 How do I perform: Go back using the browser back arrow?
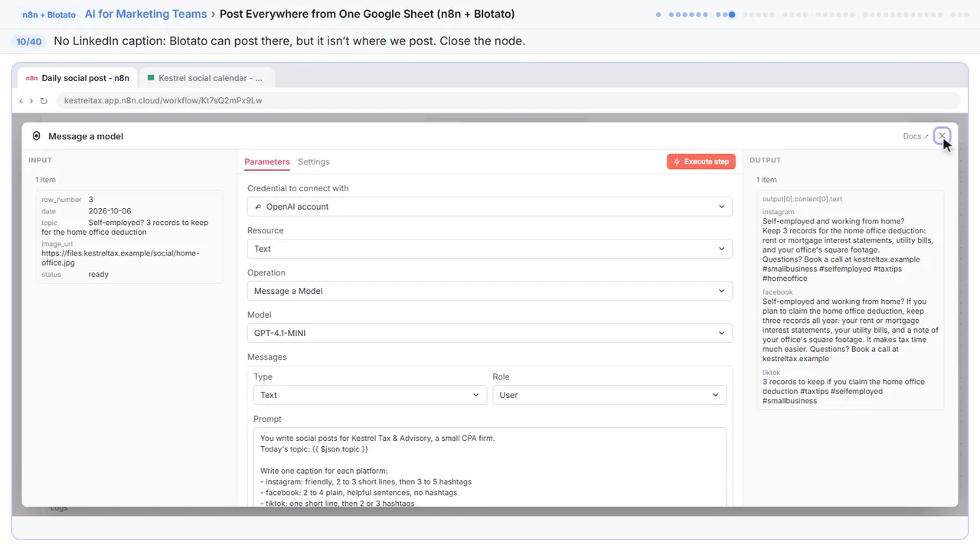click(x=21, y=100)
